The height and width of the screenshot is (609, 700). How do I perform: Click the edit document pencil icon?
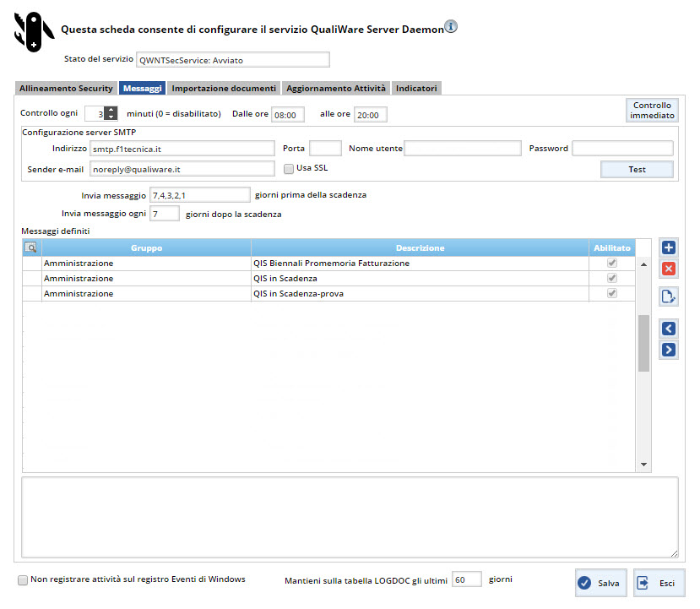[669, 296]
